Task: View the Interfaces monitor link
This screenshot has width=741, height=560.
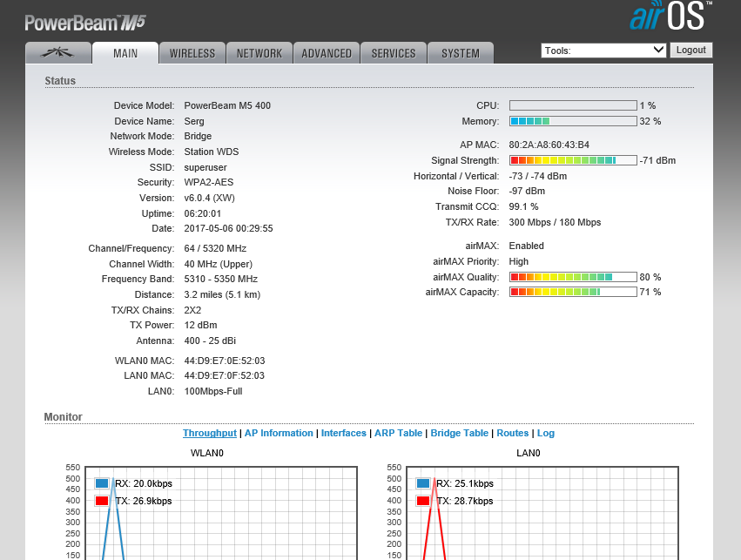Action: (x=344, y=433)
